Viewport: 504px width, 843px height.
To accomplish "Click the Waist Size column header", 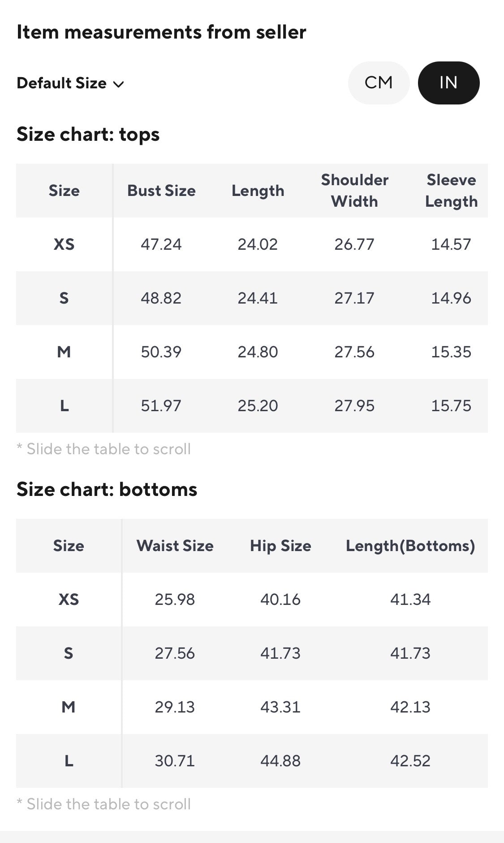I will click(x=175, y=546).
